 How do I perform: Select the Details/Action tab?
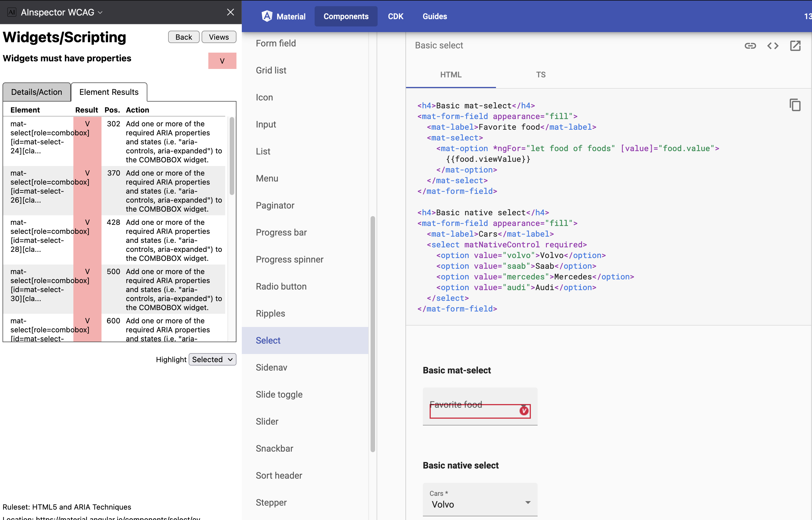tap(37, 92)
